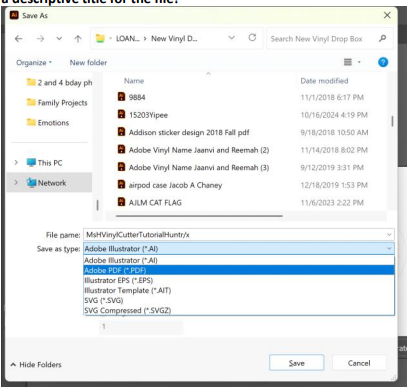Select Adobe Vinyl Name Jaanvi and Reemah (2)

(x=199, y=150)
